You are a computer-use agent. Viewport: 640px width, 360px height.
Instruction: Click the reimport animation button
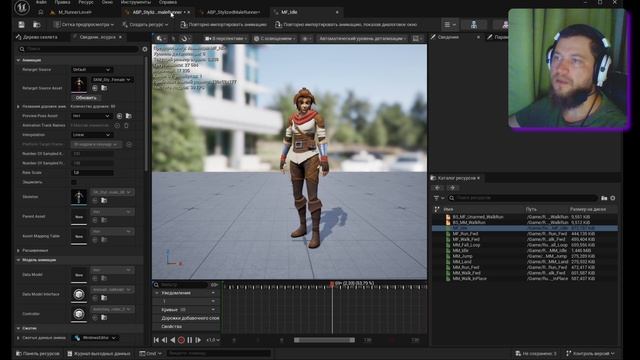point(224,24)
